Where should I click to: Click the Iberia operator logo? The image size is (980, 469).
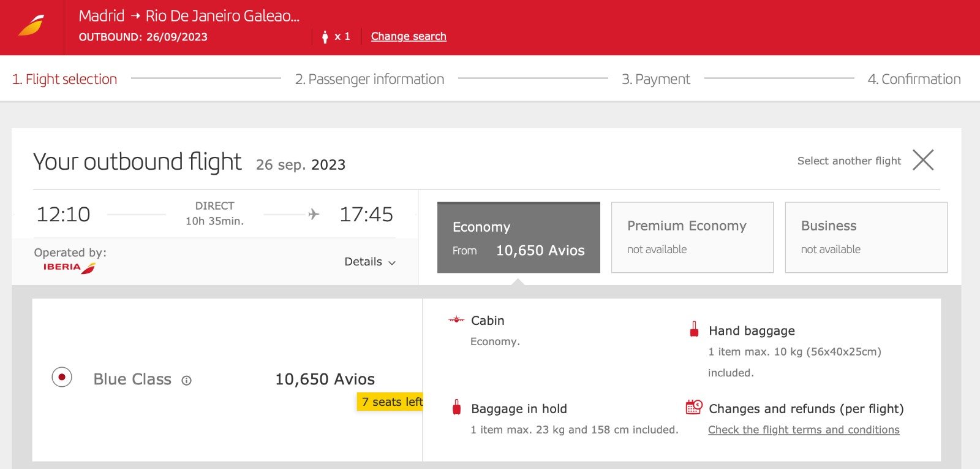[x=69, y=267]
